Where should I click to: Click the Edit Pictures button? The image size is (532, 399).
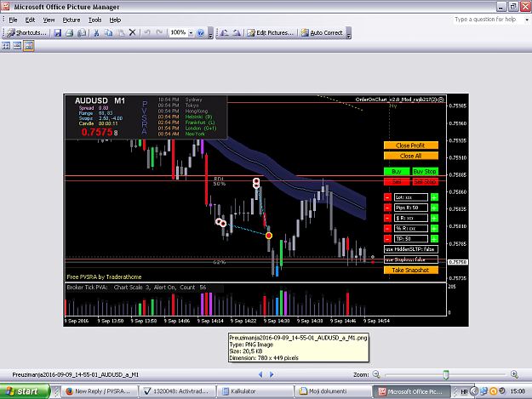(x=270, y=32)
